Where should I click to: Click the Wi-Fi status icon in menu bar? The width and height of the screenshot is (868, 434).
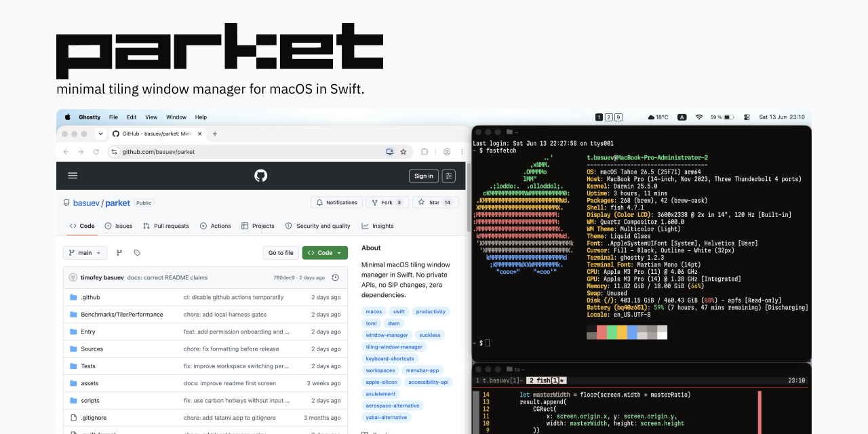click(699, 117)
